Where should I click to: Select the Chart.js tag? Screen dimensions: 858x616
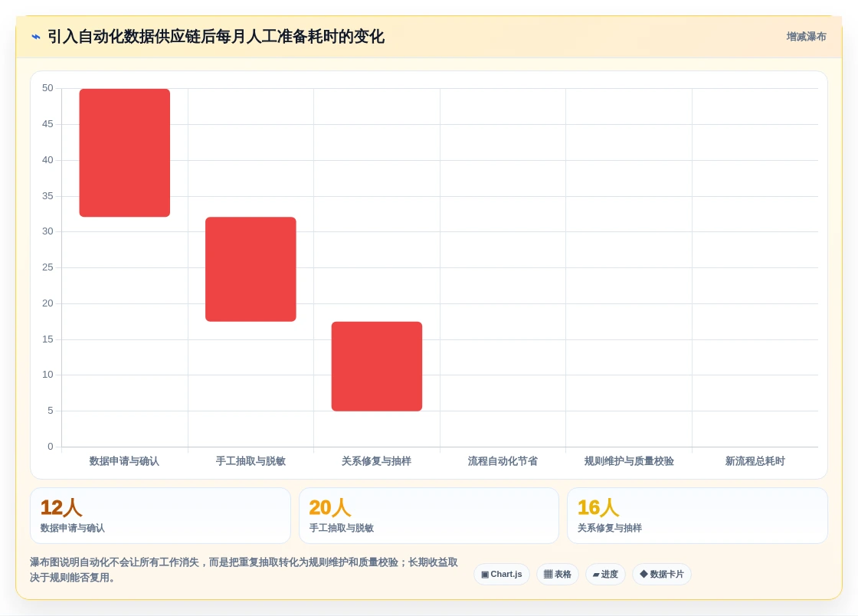pyautogui.click(x=502, y=575)
